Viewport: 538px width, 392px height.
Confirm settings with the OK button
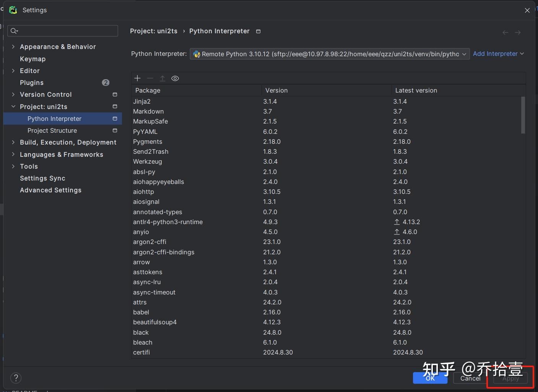coord(430,378)
